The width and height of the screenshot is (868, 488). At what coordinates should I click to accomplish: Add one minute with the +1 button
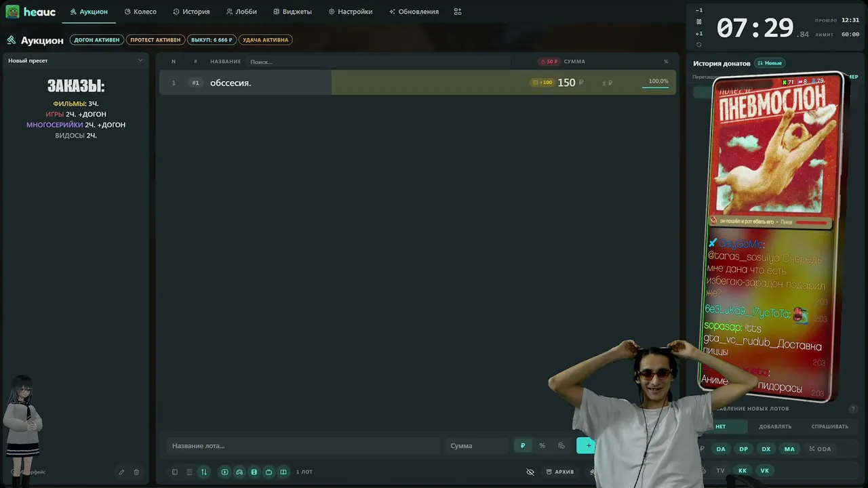tap(699, 33)
